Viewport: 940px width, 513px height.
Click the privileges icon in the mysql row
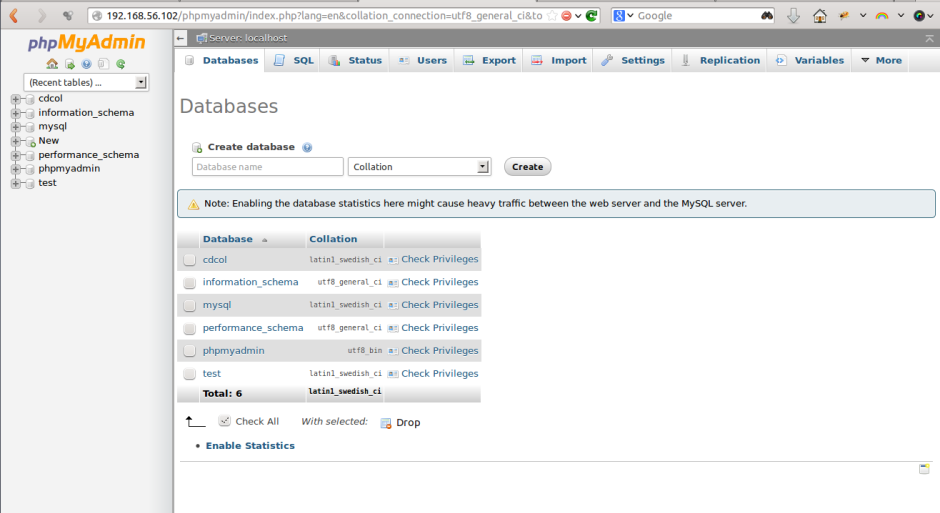(x=393, y=306)
